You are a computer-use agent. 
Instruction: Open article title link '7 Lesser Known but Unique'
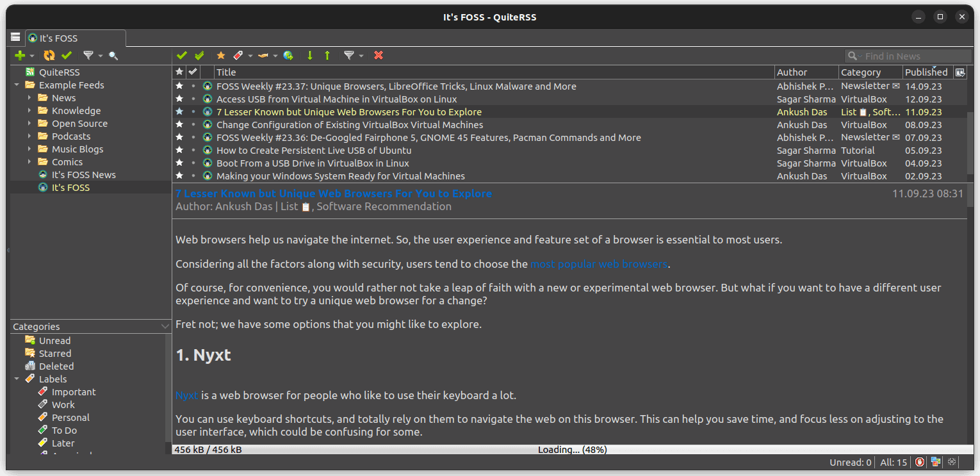[334, 193]
